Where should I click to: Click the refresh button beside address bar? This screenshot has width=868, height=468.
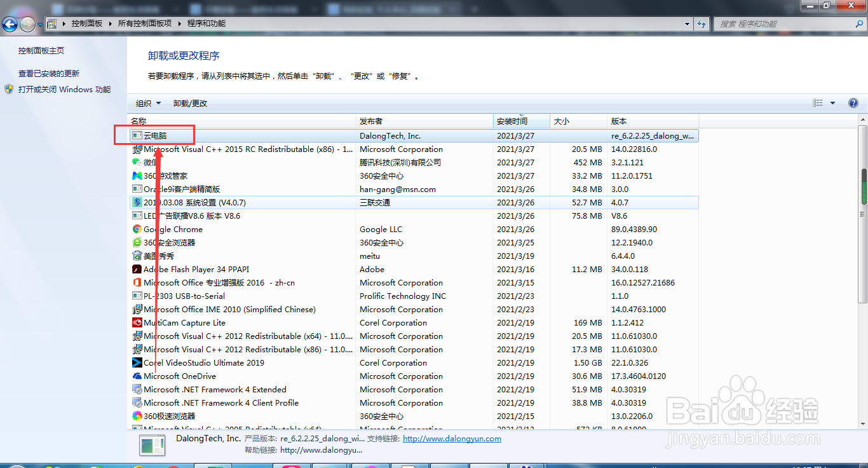tap(702, 24)
